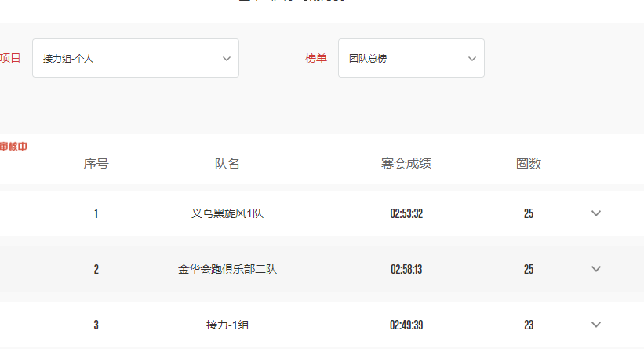This screenshot has height=349, width=644.
Task: Open the 接力组-个人 project dropdown
Action: (136, 58)
